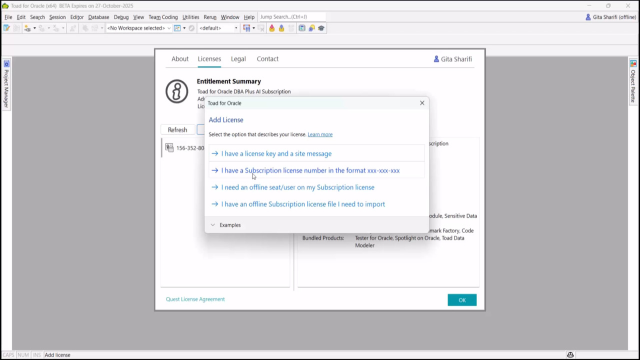
Task: Click the Refresh button
Action: [x=177, y=130]
